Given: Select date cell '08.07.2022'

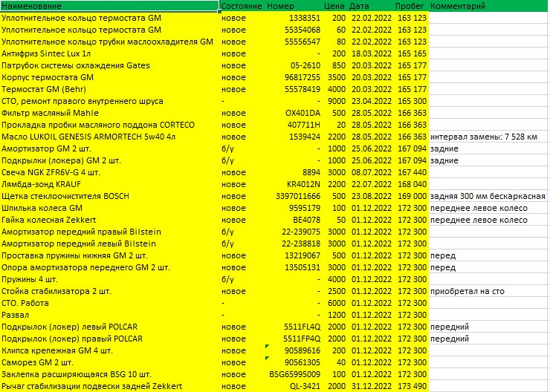Looking at the screenshot, I should tap(370, 172).
